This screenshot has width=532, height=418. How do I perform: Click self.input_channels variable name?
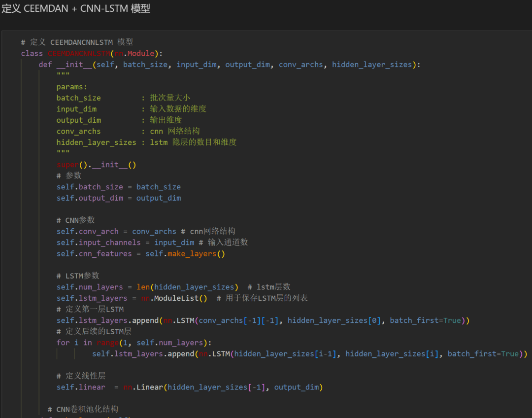coord(99,243)
